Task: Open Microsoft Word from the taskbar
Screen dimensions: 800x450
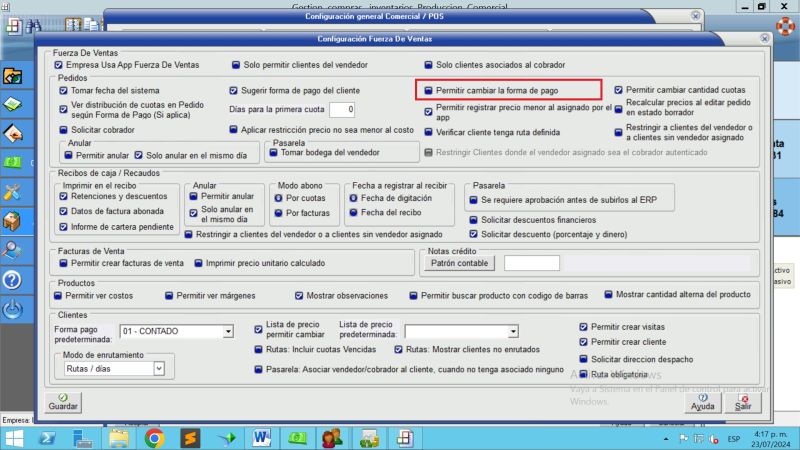Action: 262,438
